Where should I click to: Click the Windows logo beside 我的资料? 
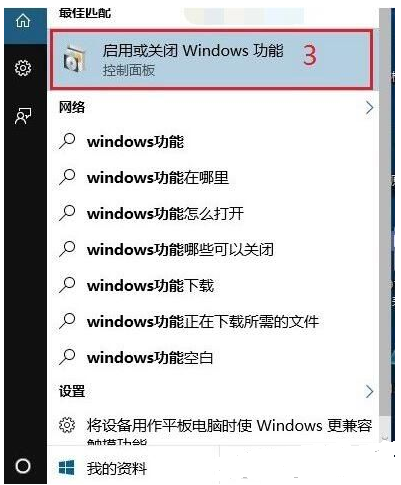(67, 468)
